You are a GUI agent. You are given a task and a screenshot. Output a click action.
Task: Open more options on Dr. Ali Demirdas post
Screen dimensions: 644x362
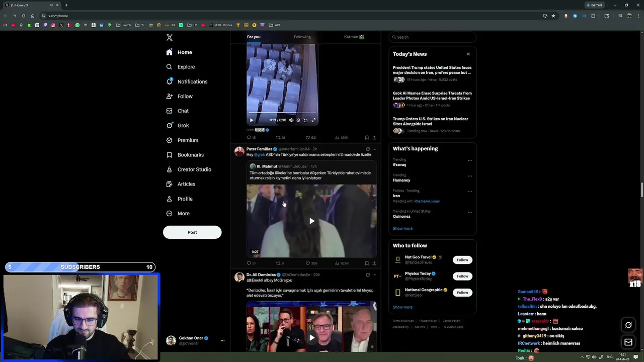click(374, 275)
